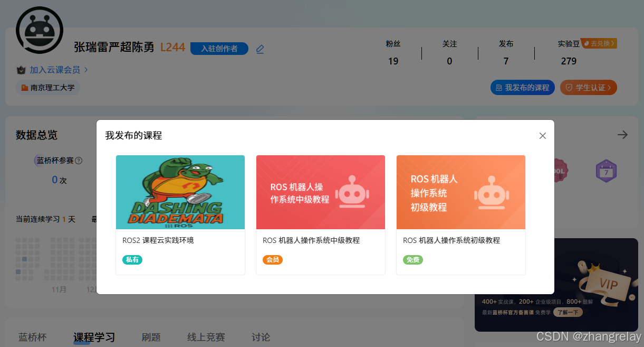Click the 私有 tag on ROS2 course

[132, 260]
